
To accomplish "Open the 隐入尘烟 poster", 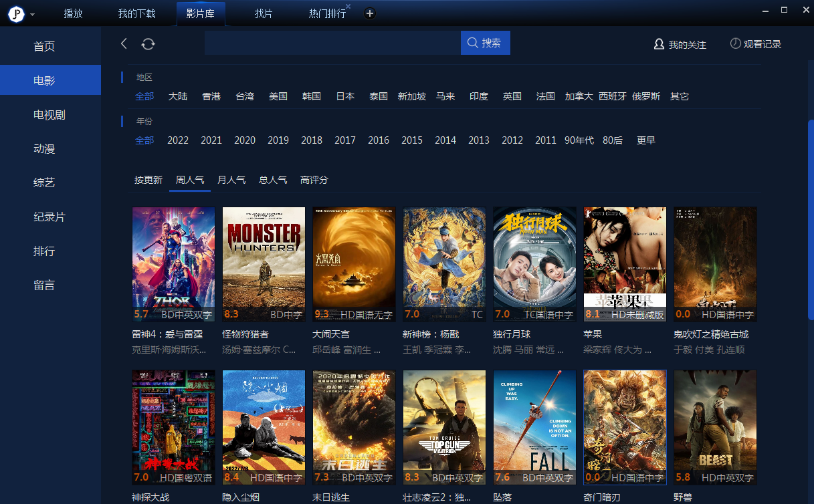I will coord(264,428).
